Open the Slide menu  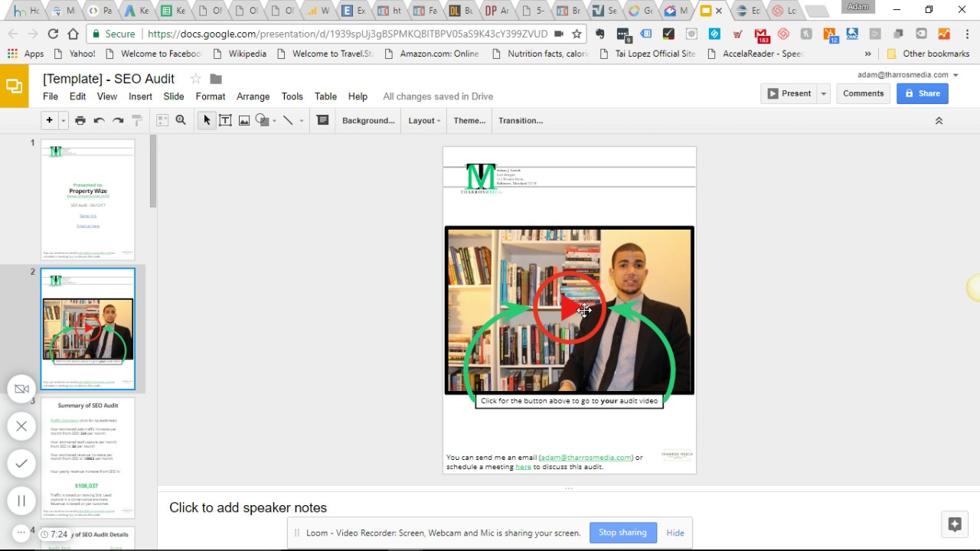[x=174, y=96]
